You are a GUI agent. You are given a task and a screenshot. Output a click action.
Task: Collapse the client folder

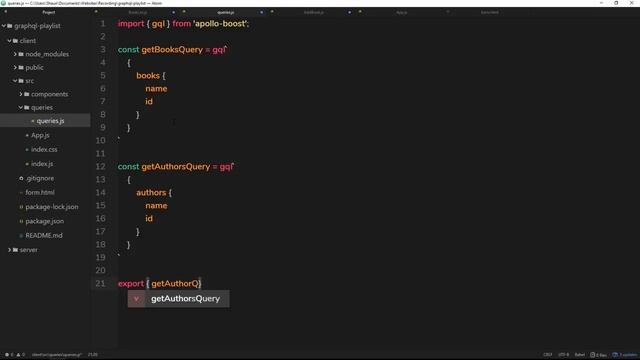point(9,41)
